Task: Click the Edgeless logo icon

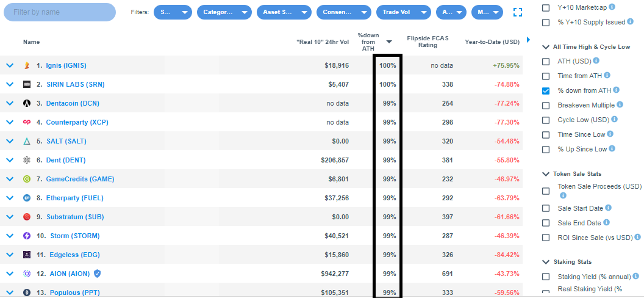Action: (27, 255)
